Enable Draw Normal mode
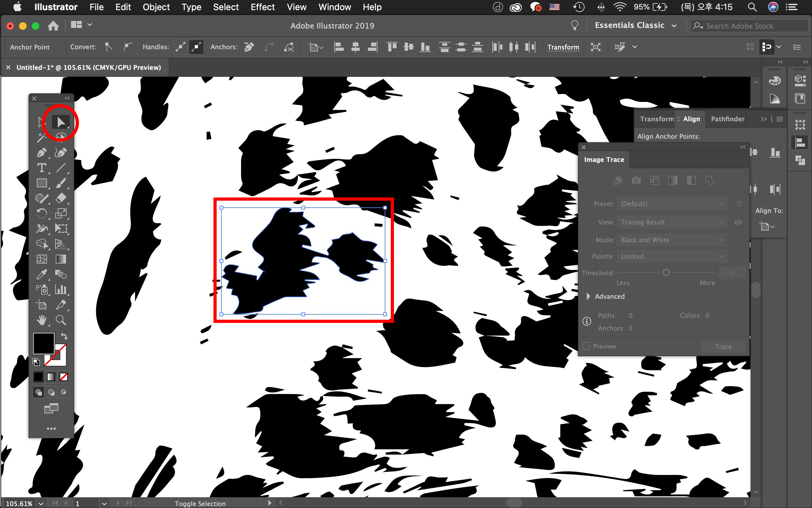This screenshot has width=812, height=508. pos(39,392)
